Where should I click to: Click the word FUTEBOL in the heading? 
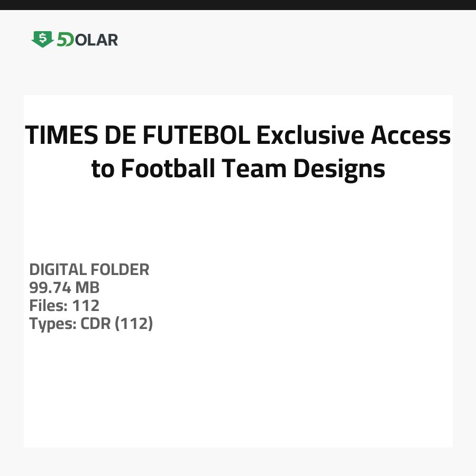(196, 136)
